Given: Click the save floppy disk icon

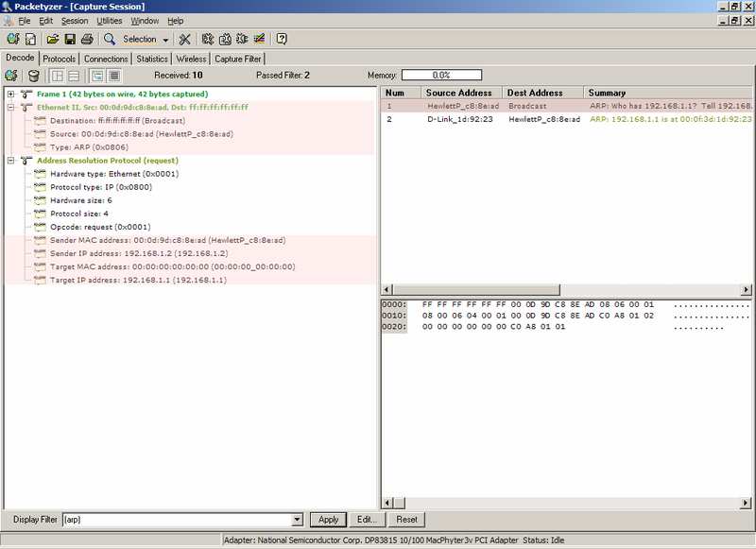Looking at the screenshot, I should coord(70,39).
